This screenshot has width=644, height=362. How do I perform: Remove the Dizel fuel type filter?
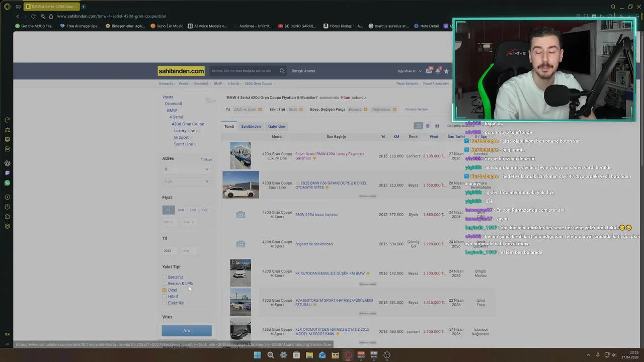pyautogui.click(x=301, y=109)
